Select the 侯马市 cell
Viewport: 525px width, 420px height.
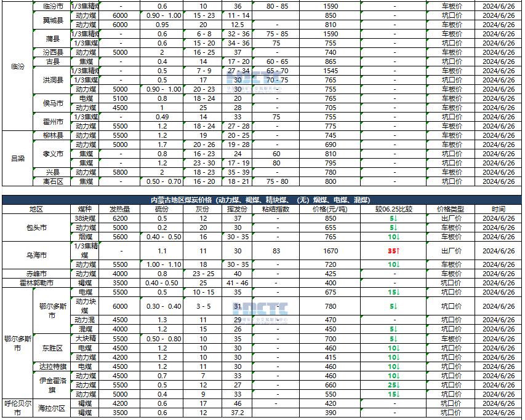[x=52, y=103]
